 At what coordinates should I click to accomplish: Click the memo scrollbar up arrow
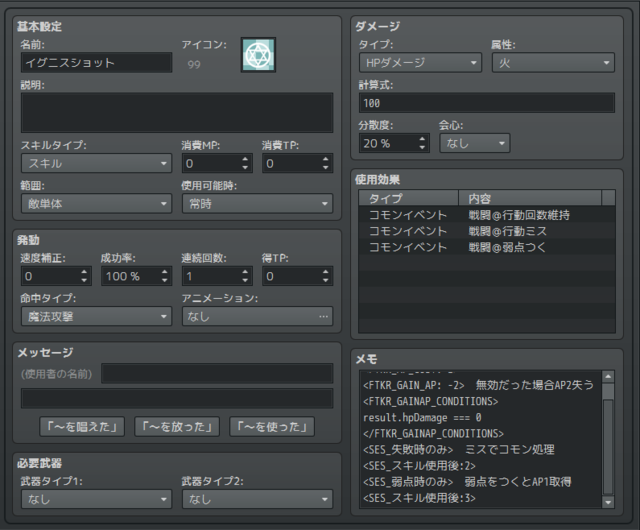pos(608,376)
